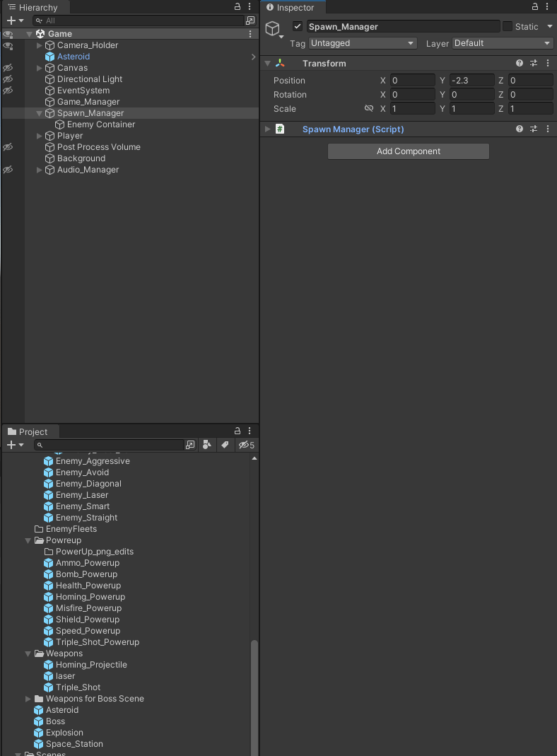Collapse the Weapons folder
The image size is (557, 756).
(28, 653)
